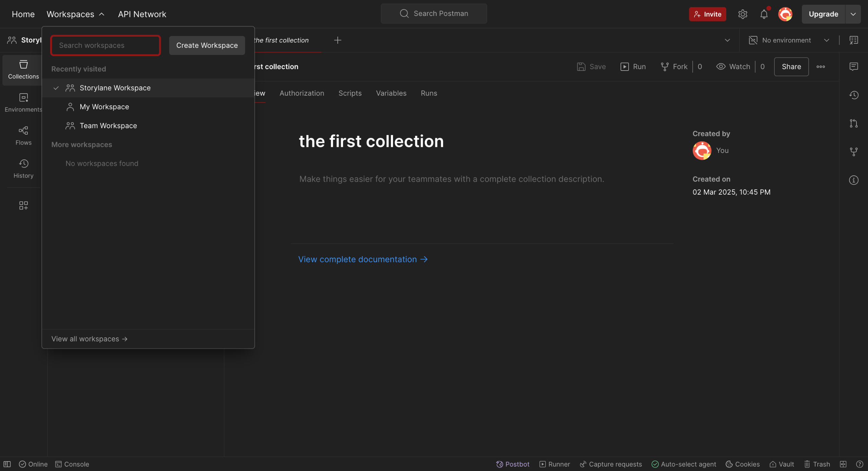This screenshot has height=471, width=868.
Task: Click in the Search workspaces field
Action: (105, 45)
